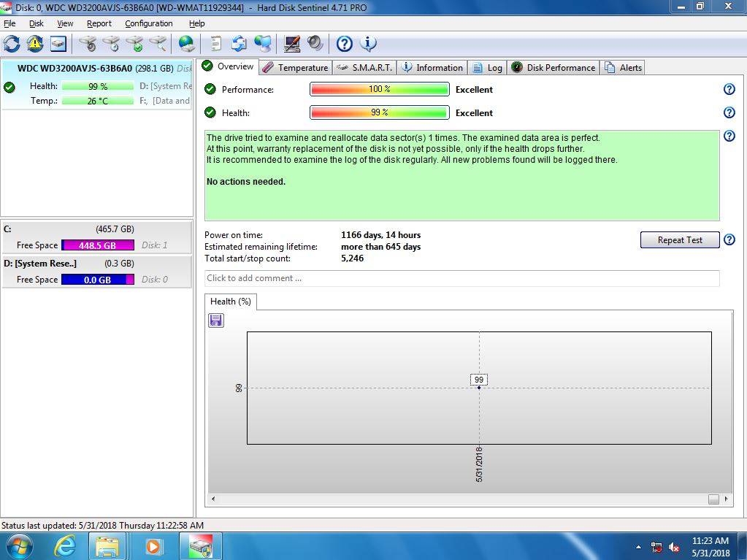Switch to the Information tab
The width and height of the screenshot is (747, 560).
coord(432,68)
